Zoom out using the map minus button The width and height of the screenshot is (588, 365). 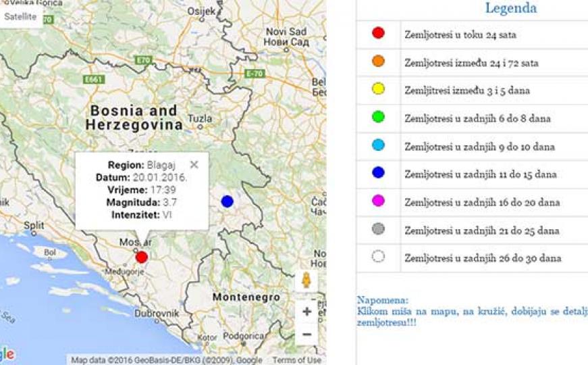tap(306, 334)
